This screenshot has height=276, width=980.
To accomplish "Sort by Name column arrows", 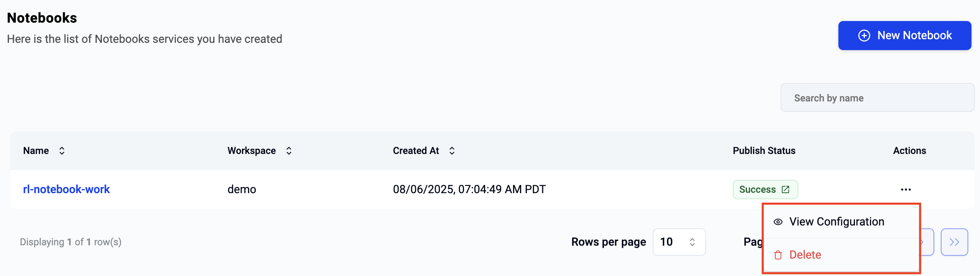I will (62, 151).
